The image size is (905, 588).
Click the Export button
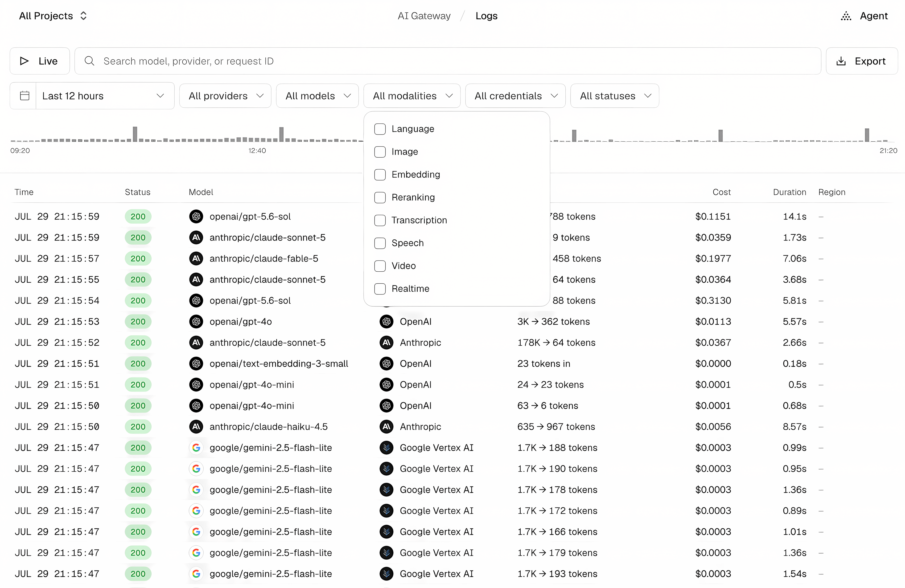pyautogui.click(x=862, y=61)
